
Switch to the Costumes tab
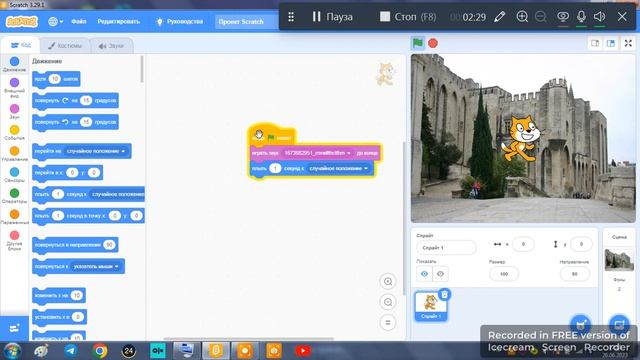tap(65, 46)
